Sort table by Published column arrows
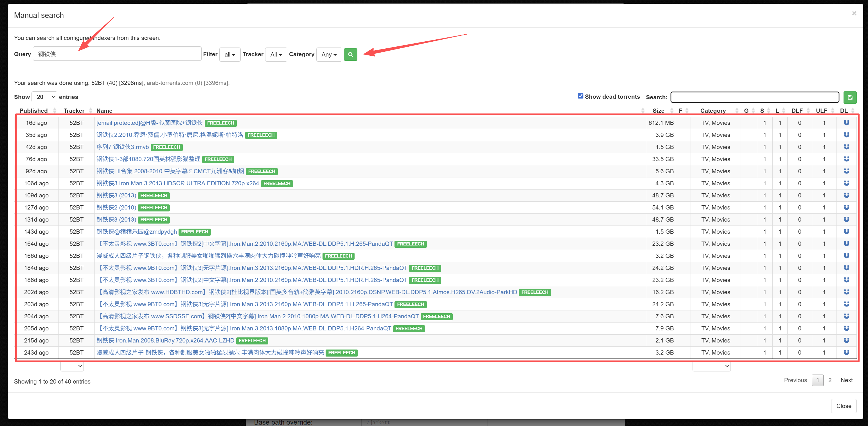 55,111
